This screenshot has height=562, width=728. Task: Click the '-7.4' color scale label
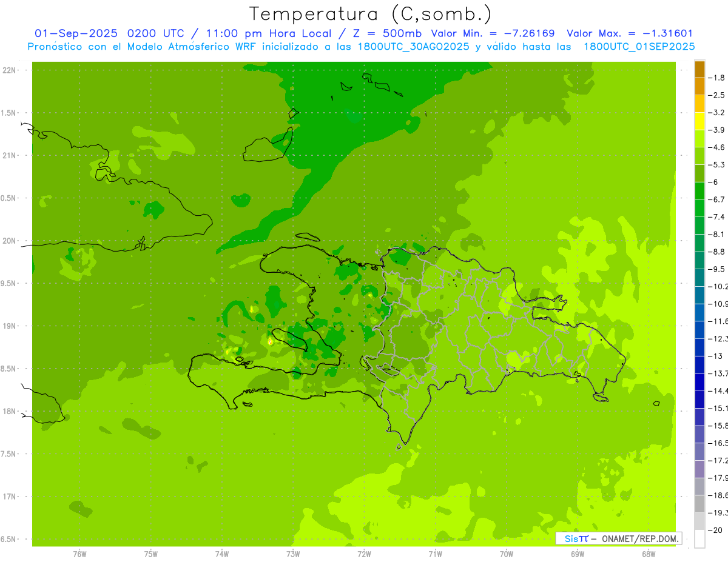coord(717,217)
